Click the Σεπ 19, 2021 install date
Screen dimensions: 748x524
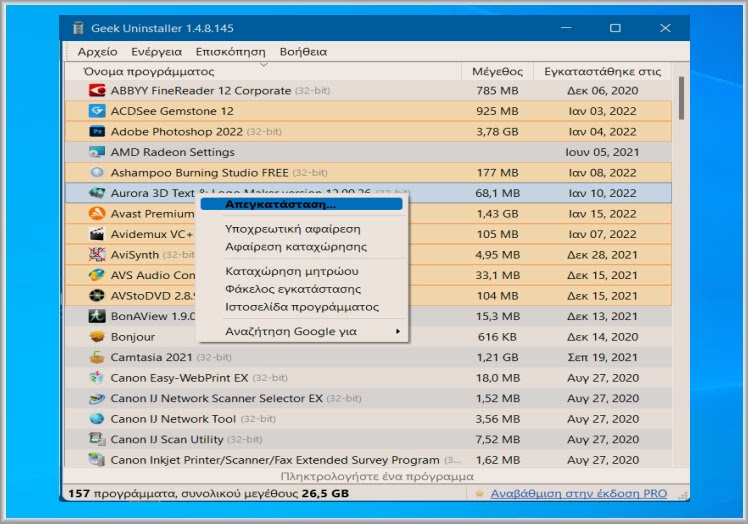pos(603,357)
